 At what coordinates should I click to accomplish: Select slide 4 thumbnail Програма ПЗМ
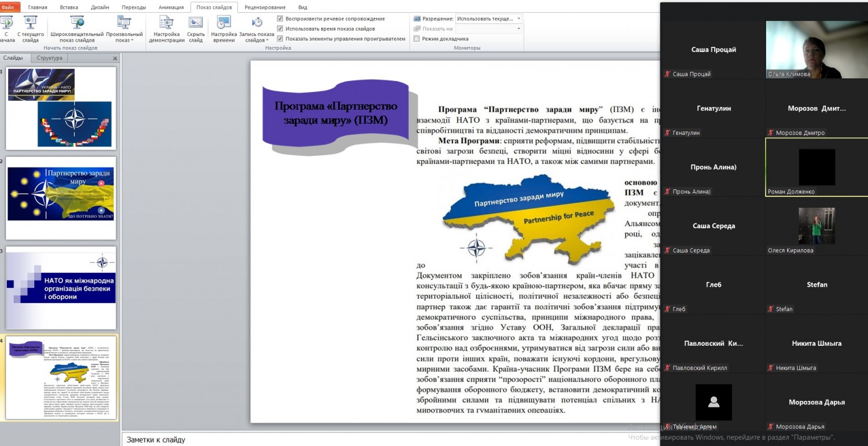click(x=61, y=378)
